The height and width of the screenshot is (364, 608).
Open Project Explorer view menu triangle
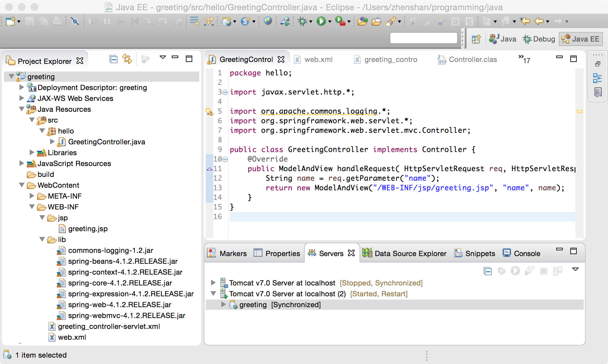pos(163,57)
